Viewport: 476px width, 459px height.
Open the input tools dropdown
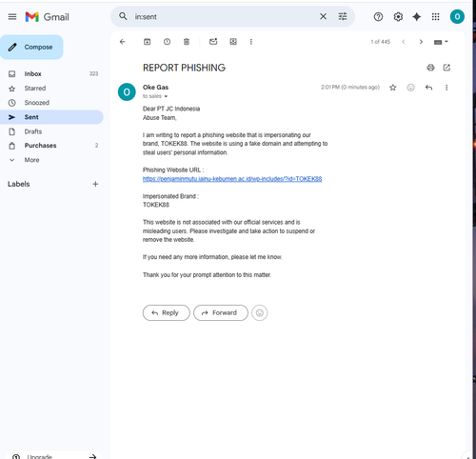pos(441,42)
